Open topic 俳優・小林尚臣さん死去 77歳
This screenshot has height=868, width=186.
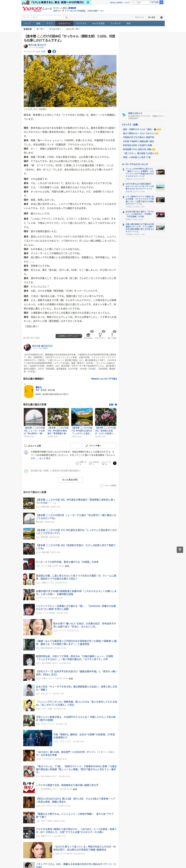pos(137,157)
